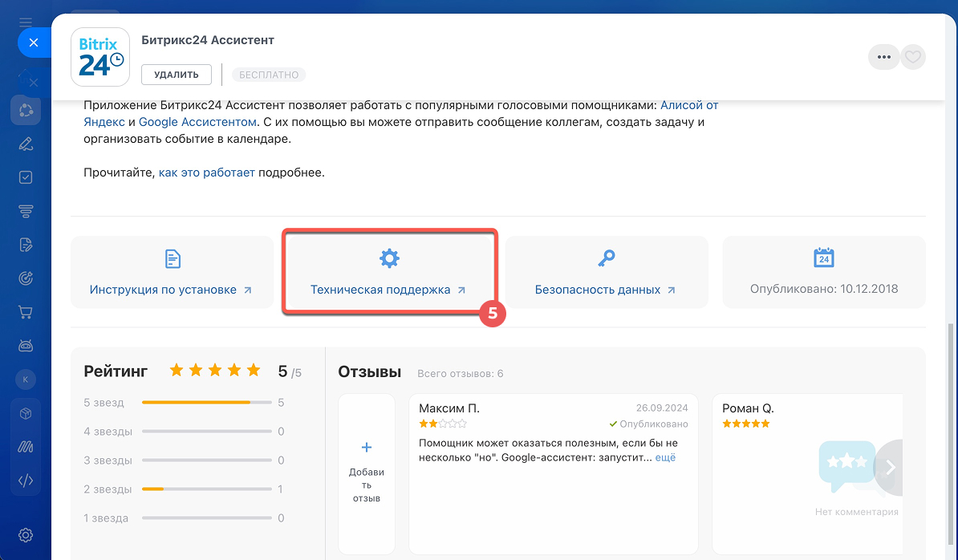The height and width of the screenshot is (560, 958).
Task: Open the CRM funnel icon in the sidebar
Action: coord(26,211)
